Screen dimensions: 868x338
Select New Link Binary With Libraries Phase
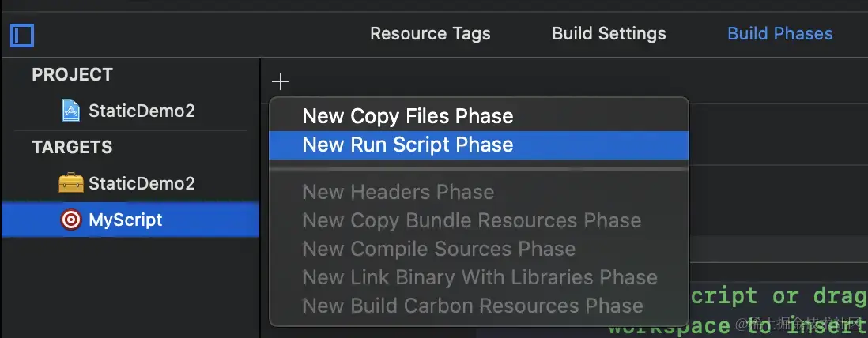(x=479, y=277)
